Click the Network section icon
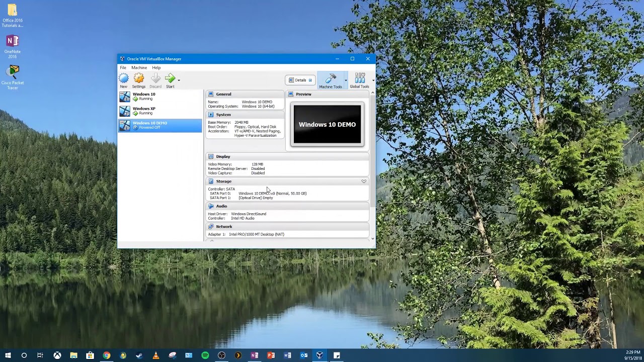This screenshot has height=362, width=644. [x=211, y=227]
